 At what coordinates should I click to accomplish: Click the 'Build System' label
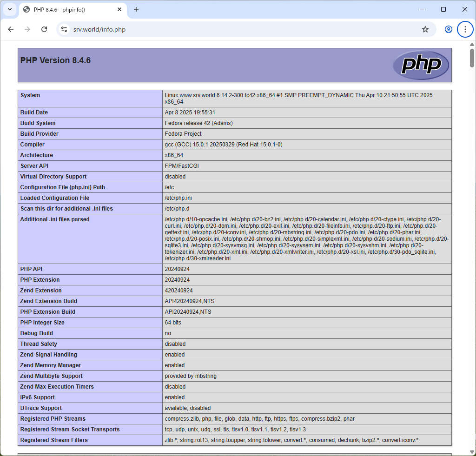(38, 123)
